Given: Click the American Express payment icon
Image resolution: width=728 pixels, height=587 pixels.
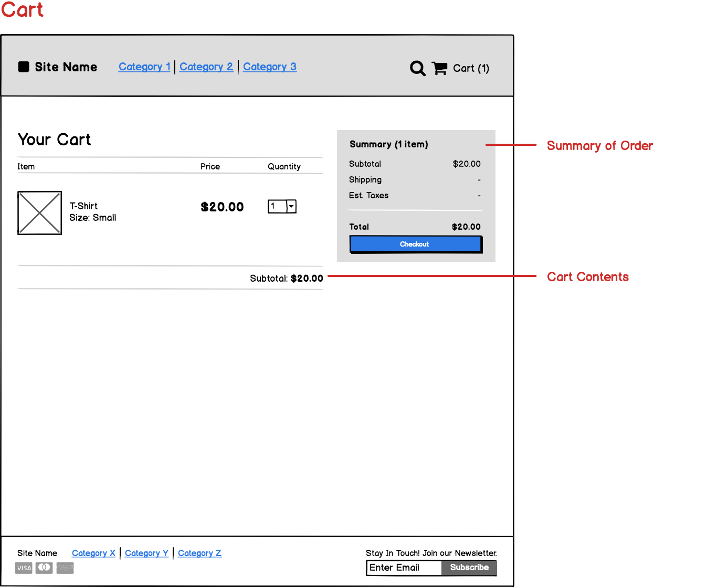Looking at the screenshot, I should pos(65,568).
